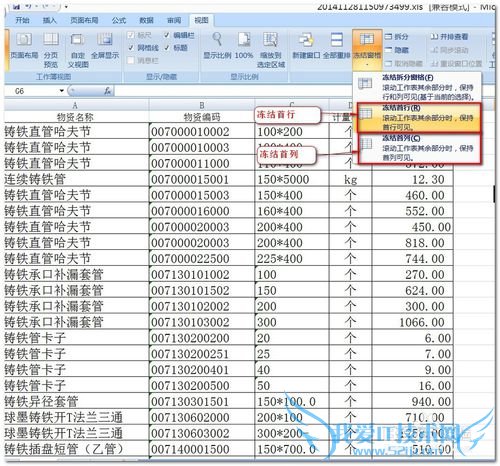Viewport: 500px width, 466px height.
Task: Switch to Full Screen (全屏显示)
Action: pos(105,45)
